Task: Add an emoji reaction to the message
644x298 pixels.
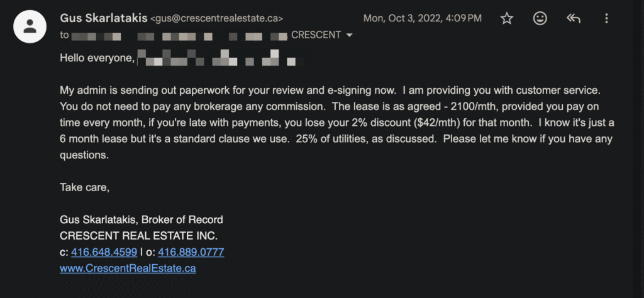Action: pyautogui.click(x=540, y=19)
